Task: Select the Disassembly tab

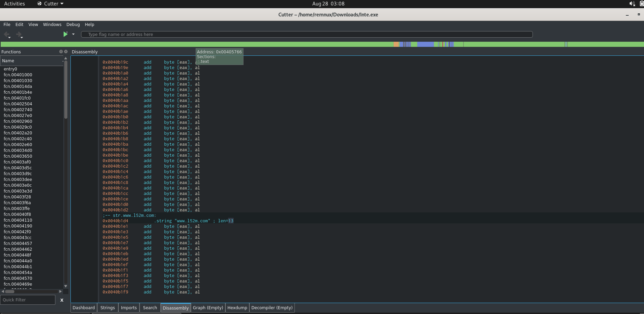Action: [x=176, y=308]
